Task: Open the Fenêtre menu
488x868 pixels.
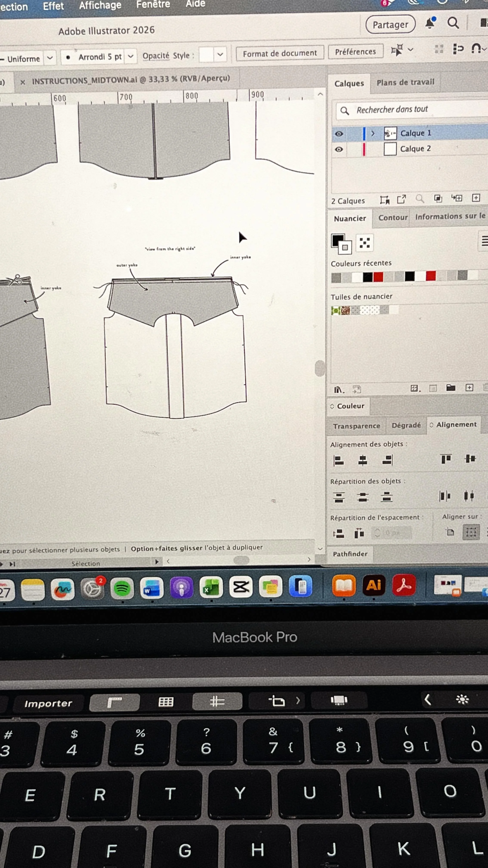Action: (153, 4)
